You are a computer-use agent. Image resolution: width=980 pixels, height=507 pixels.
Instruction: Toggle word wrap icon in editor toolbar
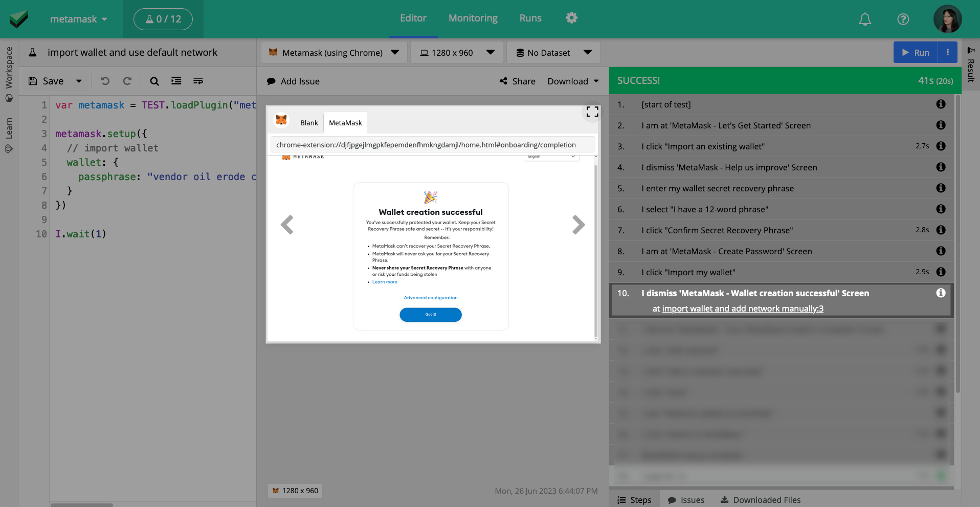[x=198, y=81]
